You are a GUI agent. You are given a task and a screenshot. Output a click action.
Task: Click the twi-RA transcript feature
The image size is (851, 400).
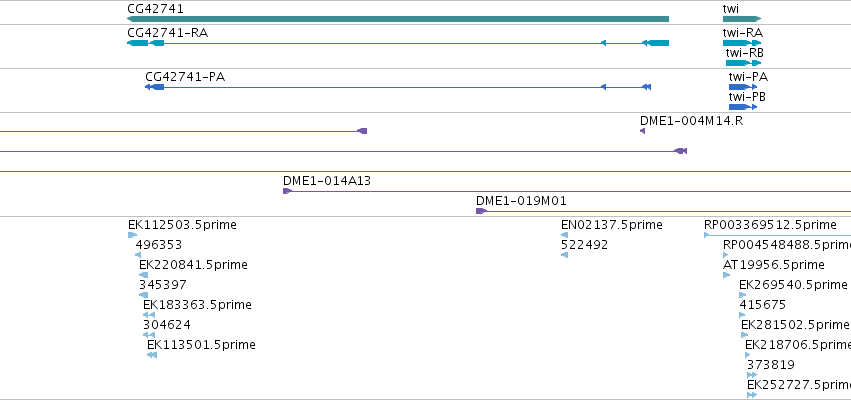742,43
